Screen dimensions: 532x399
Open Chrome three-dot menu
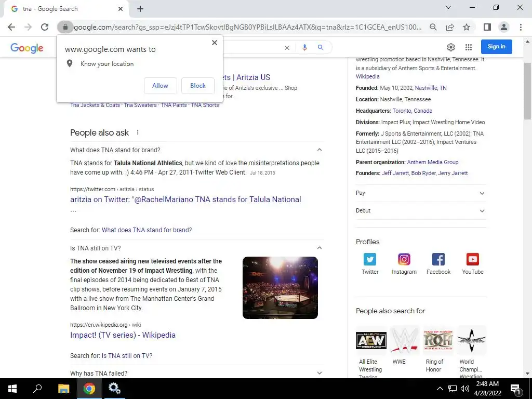pos(521,27)
